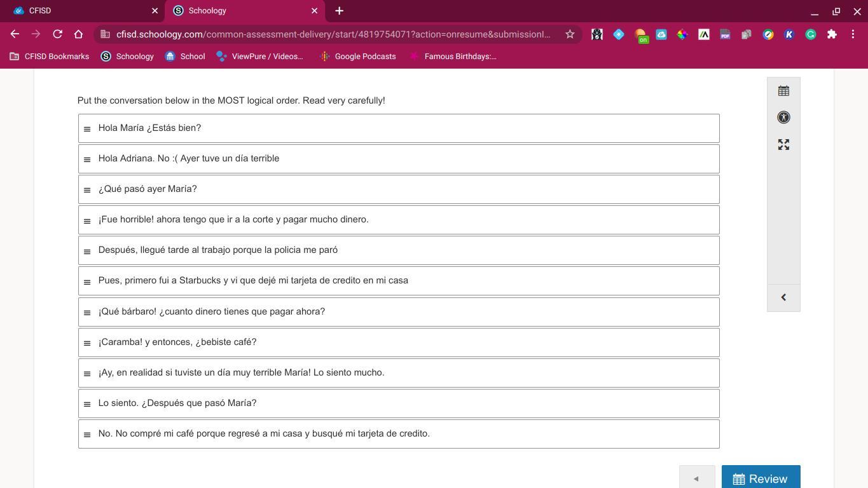Open the black A extension icon
868x488 pixels.
[704, 34]
